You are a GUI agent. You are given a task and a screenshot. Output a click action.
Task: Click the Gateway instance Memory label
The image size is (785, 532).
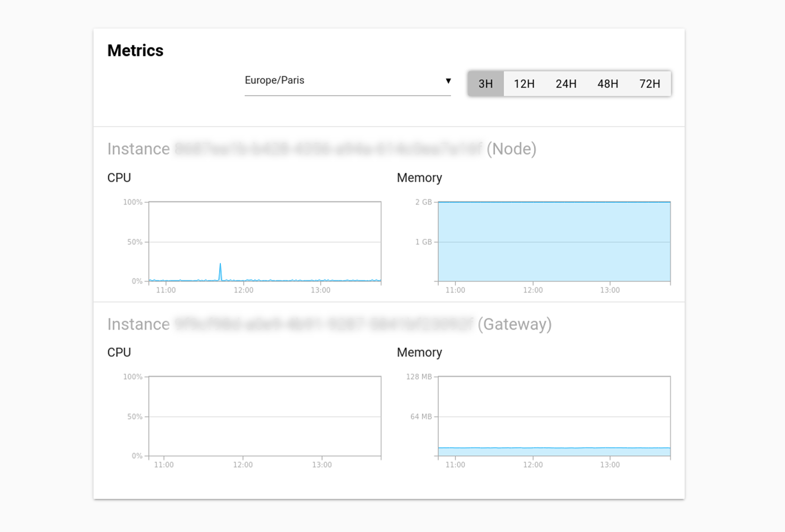[419, 352]
